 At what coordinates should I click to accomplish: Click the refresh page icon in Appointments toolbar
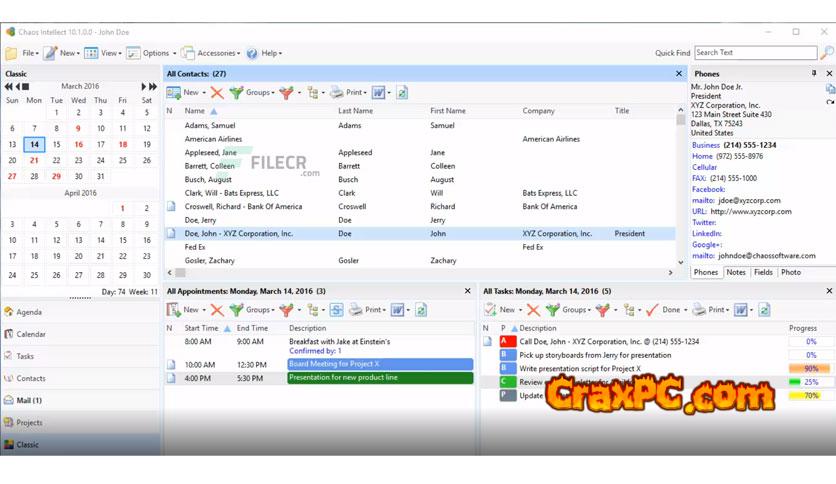[421, 310]
